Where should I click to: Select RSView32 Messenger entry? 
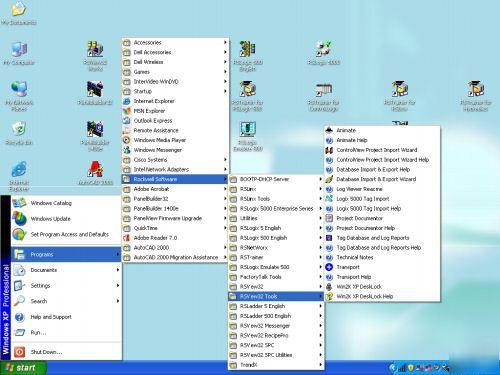276,326
